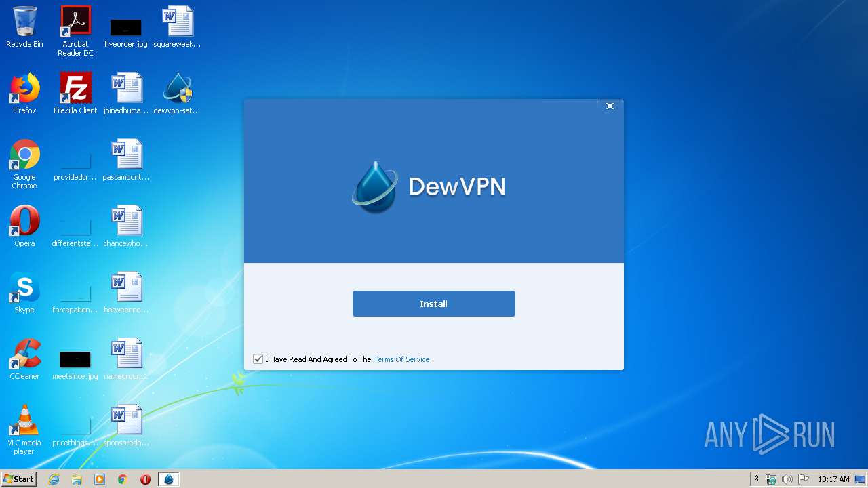
Task: Open Windows Media Player from the taskbar
Action: (x=100, y=479)
